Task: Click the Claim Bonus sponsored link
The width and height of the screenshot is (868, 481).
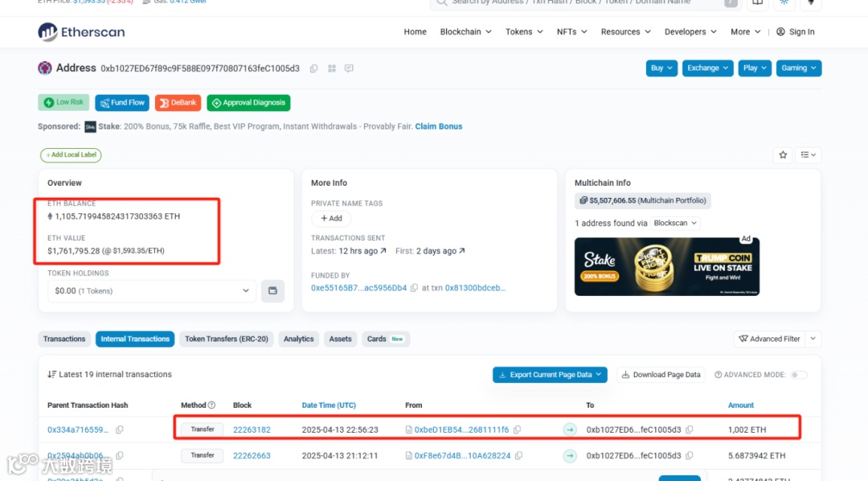Action: click(x=439, y=126)
